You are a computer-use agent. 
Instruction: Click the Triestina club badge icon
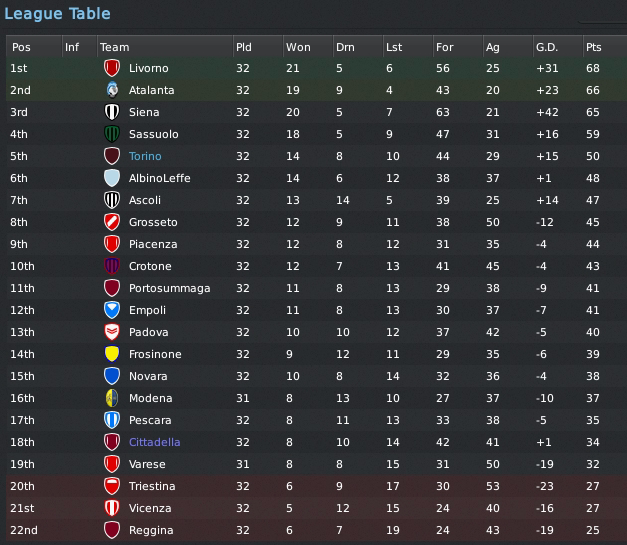[x=112, y=486]
